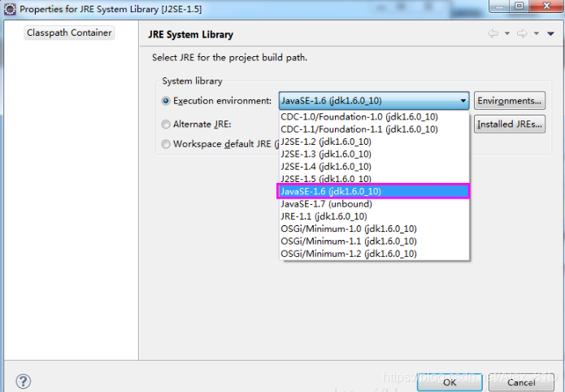Screen dimensions: 565x392
Task: Open the Installed JREs... button
Action: 509,124
